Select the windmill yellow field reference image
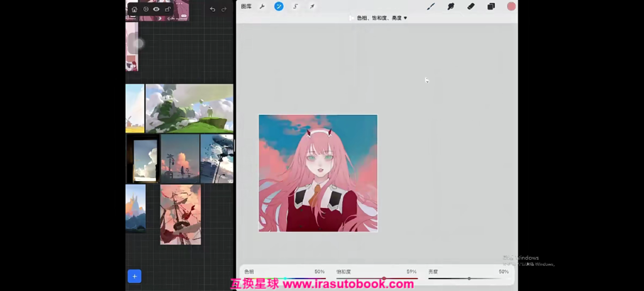The width and height of the screenshot is (644, 291). [x=135, y=108]
